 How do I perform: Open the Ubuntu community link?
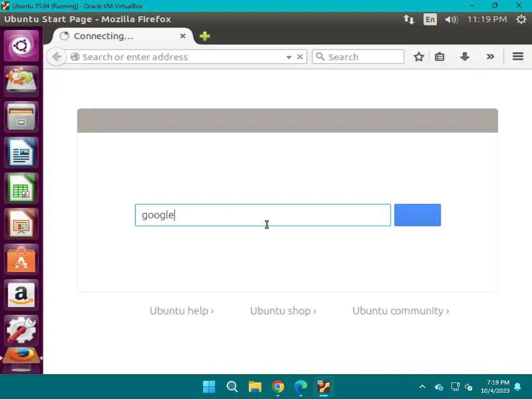pos(401,311)
